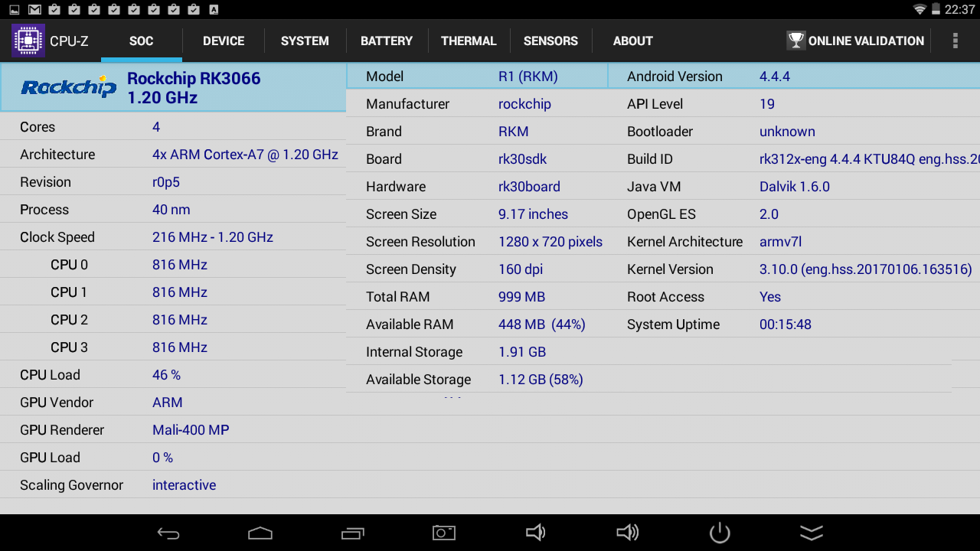
Task: Tap the Total RAM value 999 MB
Action: 521,297
